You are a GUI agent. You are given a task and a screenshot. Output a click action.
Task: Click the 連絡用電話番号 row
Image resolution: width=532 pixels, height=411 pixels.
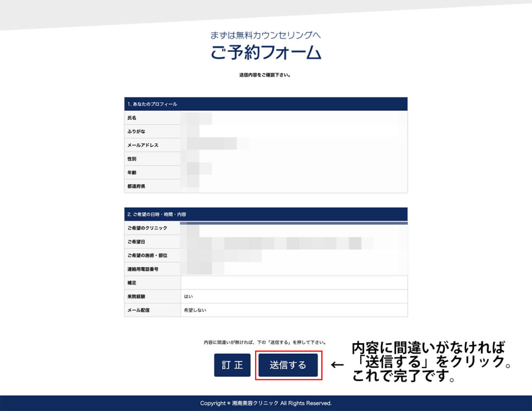pyautogui.click(x=152, y=269)
